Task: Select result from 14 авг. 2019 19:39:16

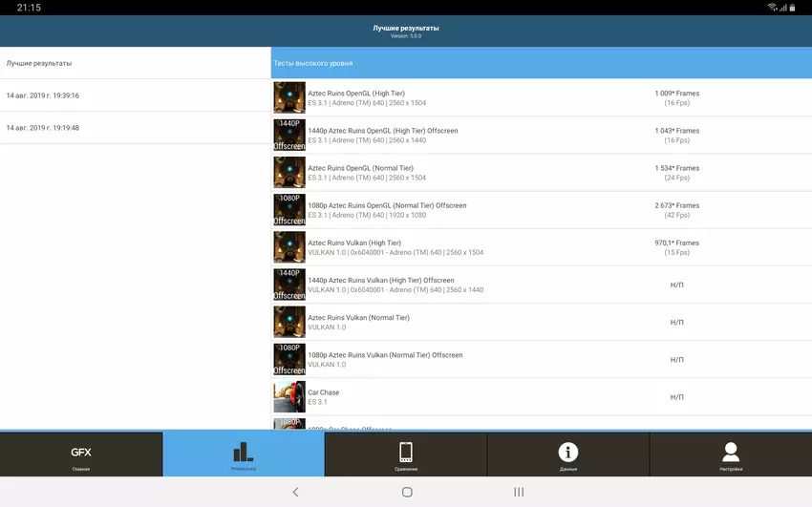Action: [136, 95]
